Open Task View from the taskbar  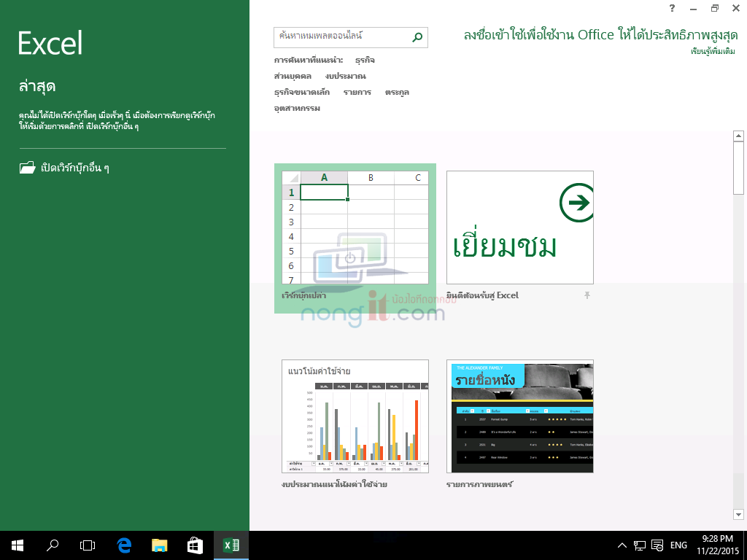click(x=86, y=545)
